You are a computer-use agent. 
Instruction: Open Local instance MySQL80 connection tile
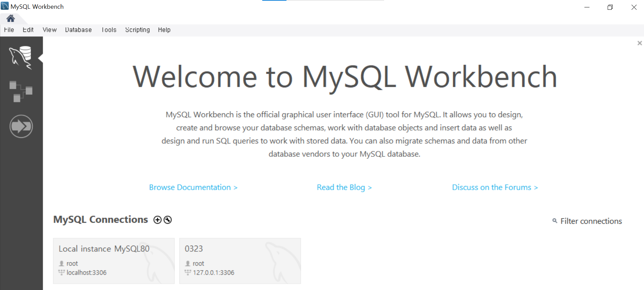[x=114, y=261]
